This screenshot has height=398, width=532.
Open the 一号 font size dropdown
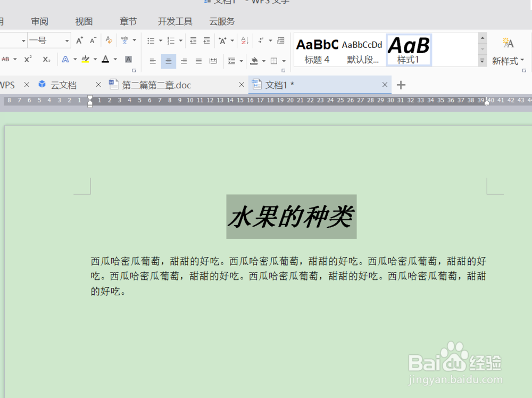(67, 40)
